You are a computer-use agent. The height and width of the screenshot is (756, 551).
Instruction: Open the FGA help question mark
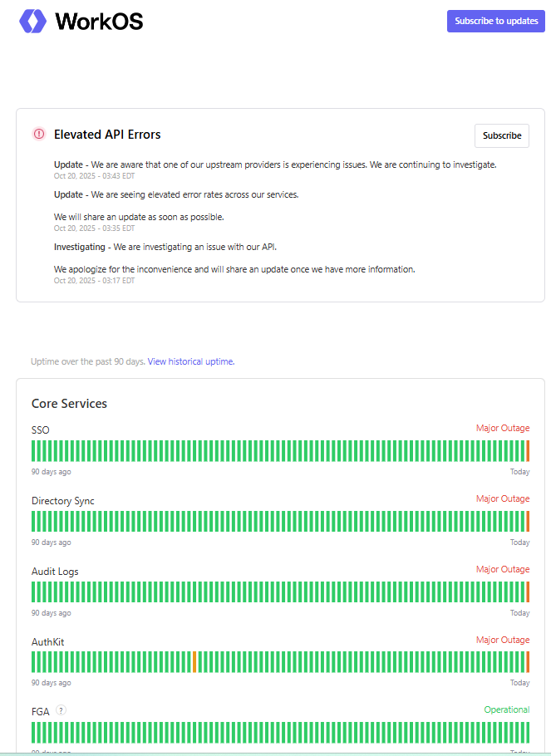coord(61,710)
